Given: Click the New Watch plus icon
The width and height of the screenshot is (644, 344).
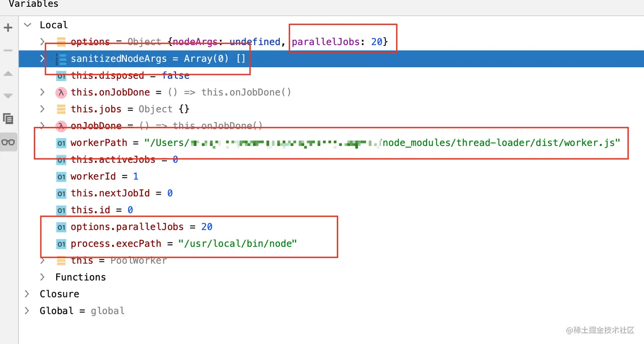Looking at the screenshot, I should coord(8,28).
